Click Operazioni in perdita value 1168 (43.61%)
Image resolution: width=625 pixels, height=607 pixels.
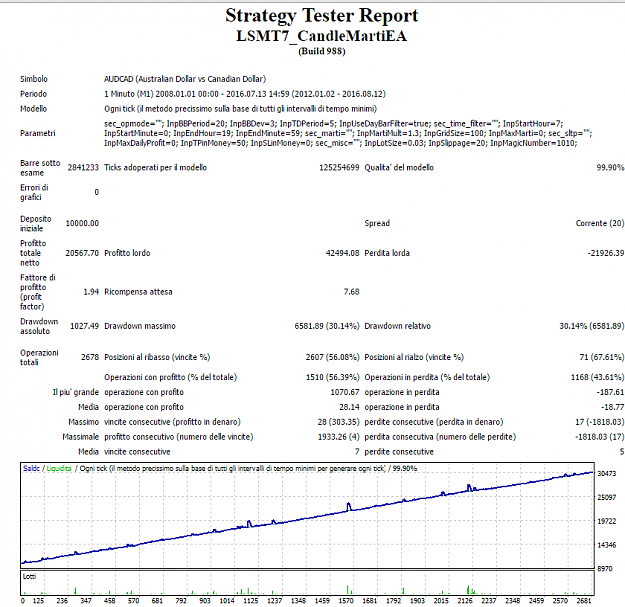click(x=597, y=377)
